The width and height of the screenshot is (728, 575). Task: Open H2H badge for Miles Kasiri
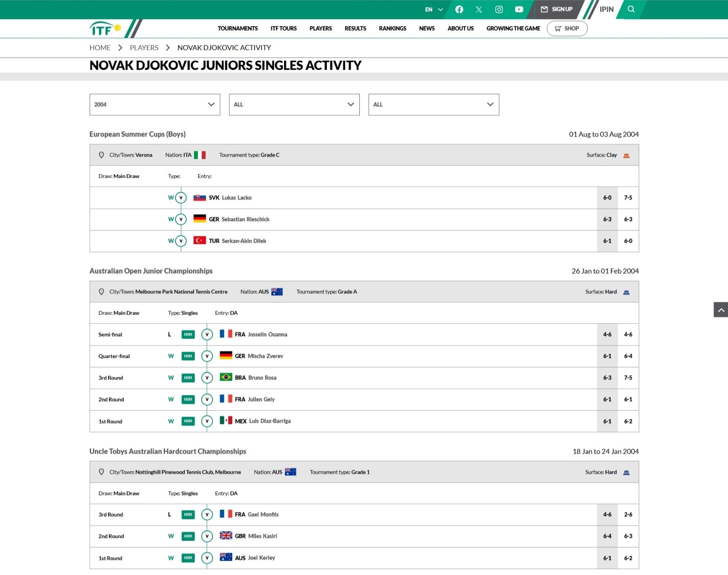(188, 536)
